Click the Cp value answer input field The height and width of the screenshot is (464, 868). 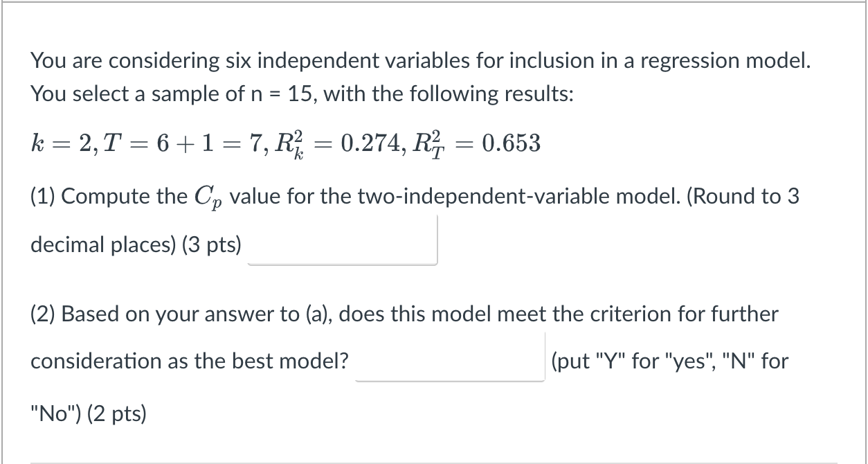pyautogui.click(x=343, y=239)
